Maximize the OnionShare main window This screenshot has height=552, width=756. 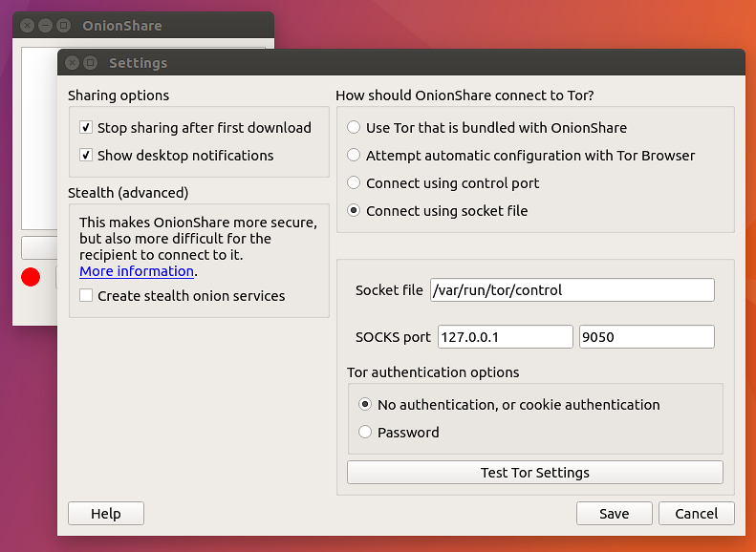tap(63, 25)
